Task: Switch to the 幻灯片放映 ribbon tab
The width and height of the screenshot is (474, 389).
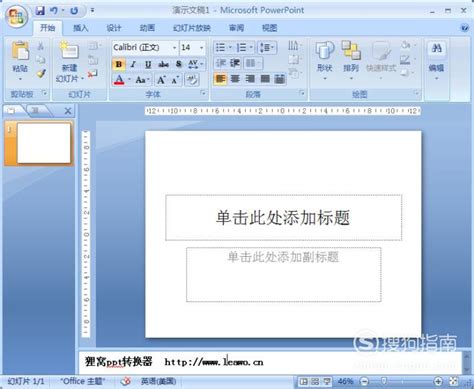Action: (x=192, y=28)
